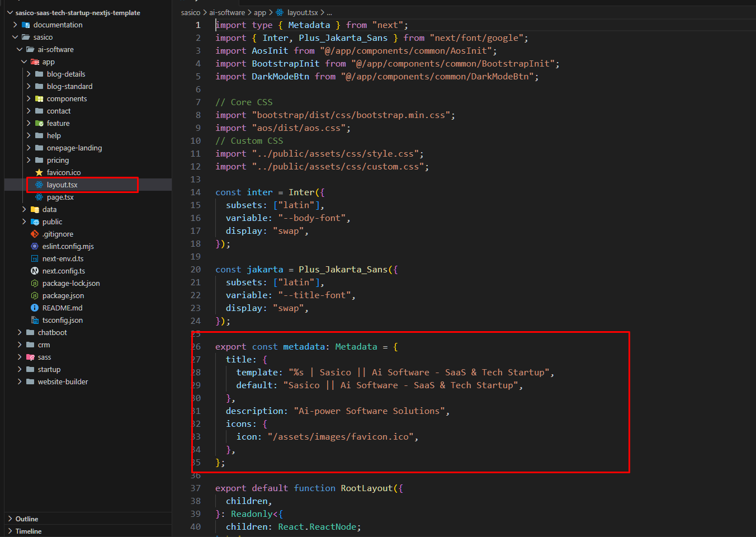756x537 pixels.
Task: Click line number 14 in the gutter
Action: (x=195, y=192)
